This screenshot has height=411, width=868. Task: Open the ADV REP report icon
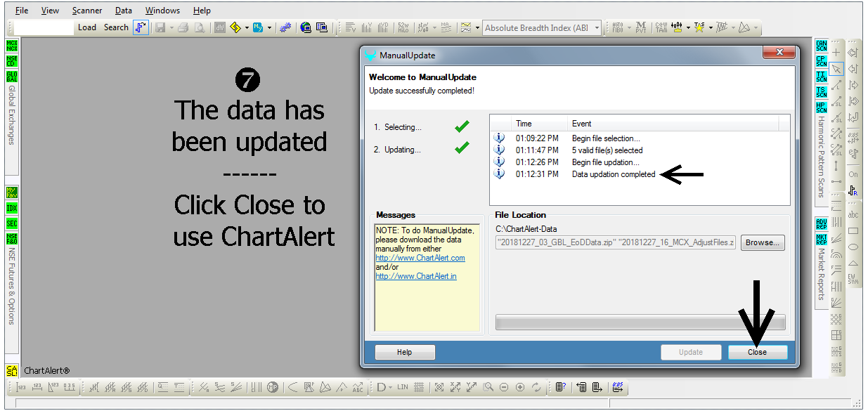coord(821,223)
